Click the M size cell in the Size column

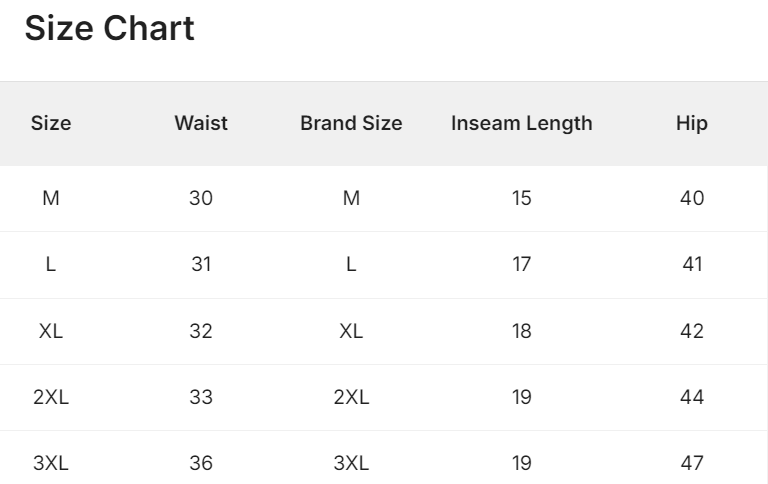[x=51, y=198]
